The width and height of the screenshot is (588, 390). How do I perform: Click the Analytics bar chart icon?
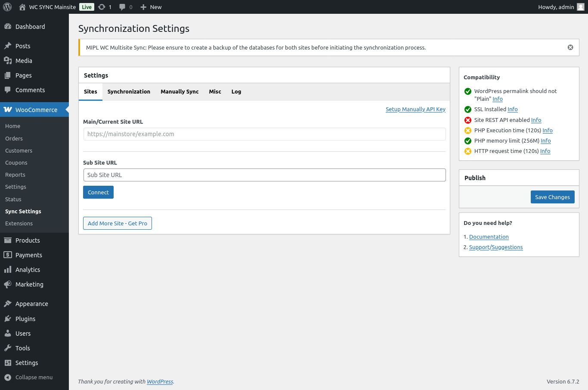pos(8,270)
